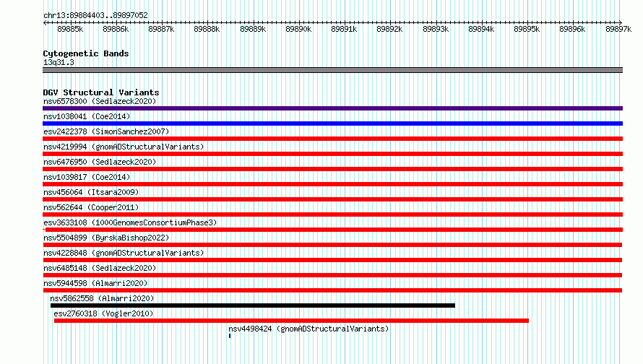Click the 89893k ruler tick label
Image resolution: width=643 pixels, height=364 pixels.
[x=436, y=29]
